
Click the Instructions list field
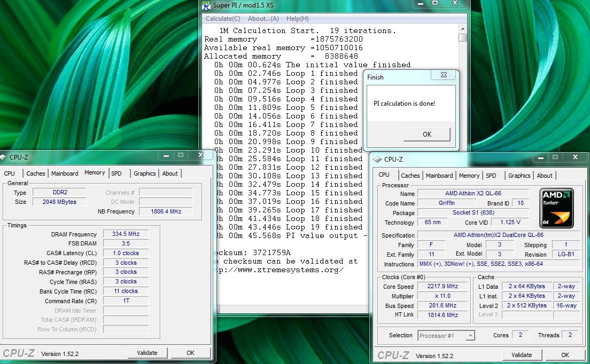[499, 264]
